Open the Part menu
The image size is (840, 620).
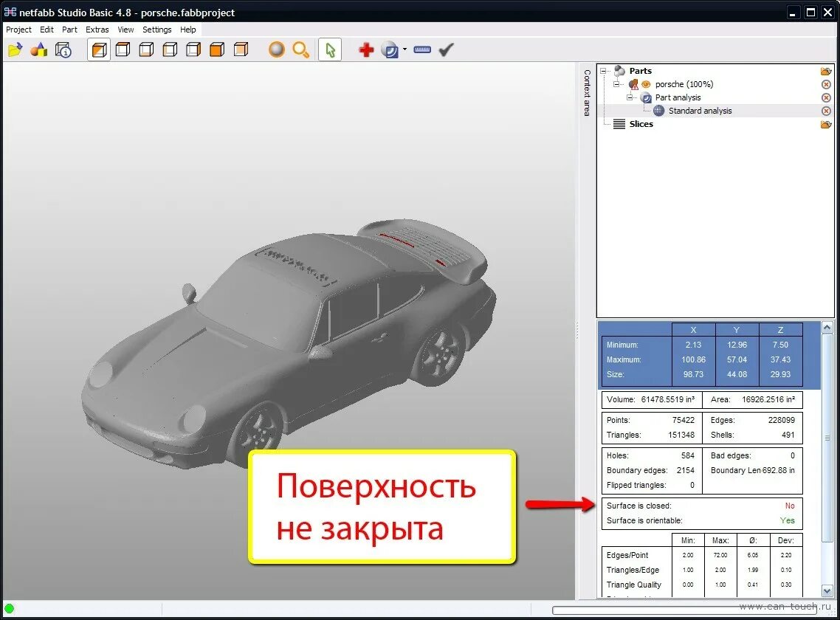click(x=69, y=30)
